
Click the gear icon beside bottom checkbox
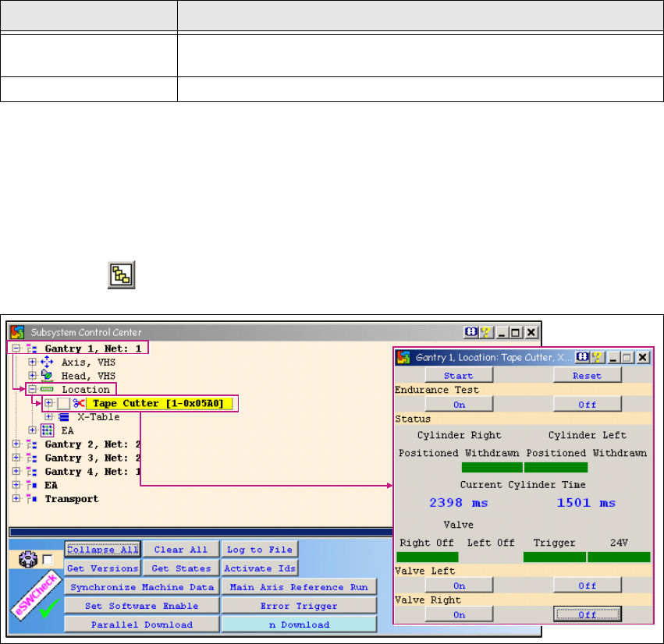[27, 559]
